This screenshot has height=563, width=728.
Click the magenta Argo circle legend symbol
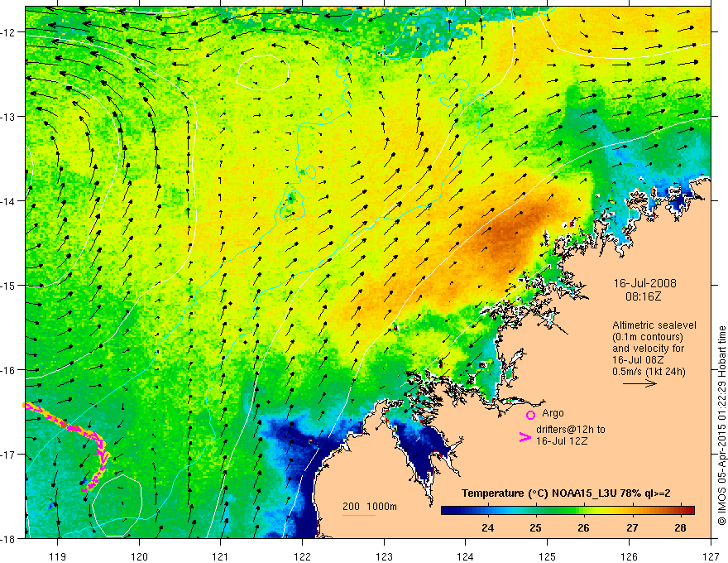click(x=530, y=415)
